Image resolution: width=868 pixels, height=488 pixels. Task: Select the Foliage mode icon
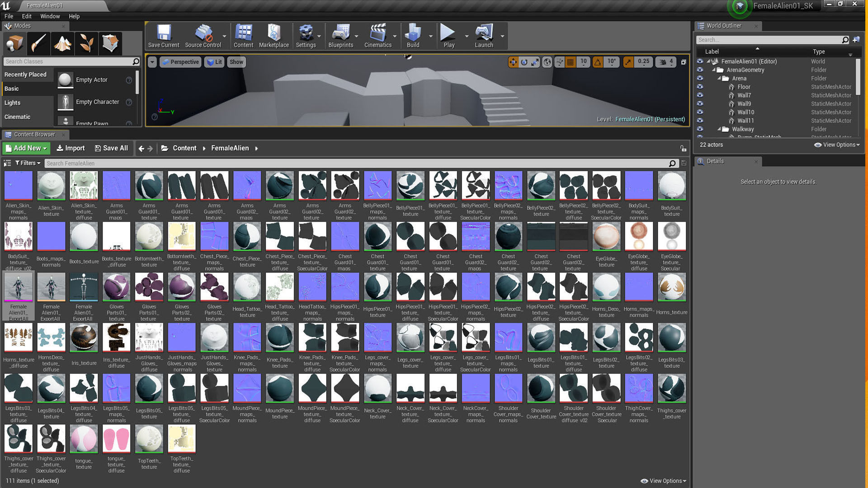point(86,43)
